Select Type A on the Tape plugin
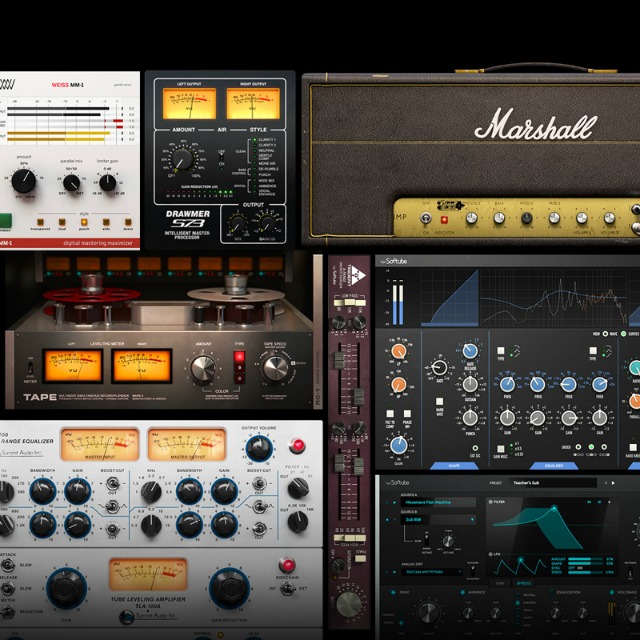 239,356
